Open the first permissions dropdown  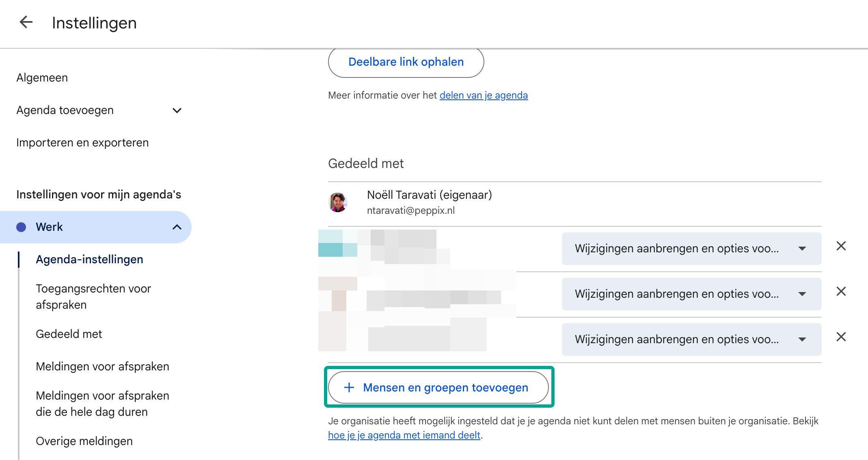pos(691,249)
